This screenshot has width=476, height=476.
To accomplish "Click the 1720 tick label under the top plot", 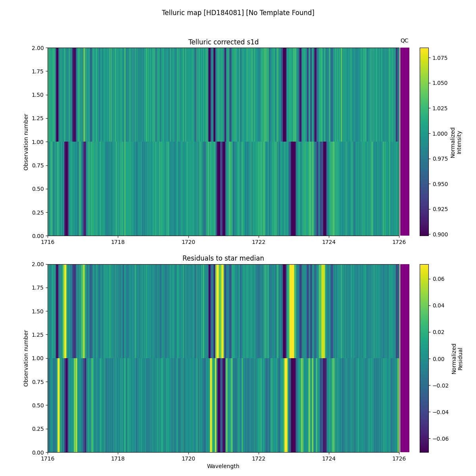I will 188,242.
